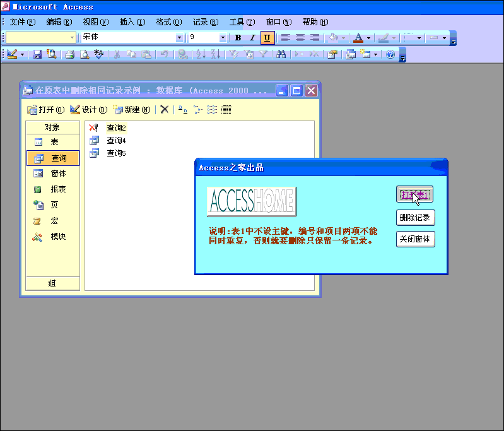
Task: Click the Apply Filter funnel icon
Action: [x=263, y=54]
